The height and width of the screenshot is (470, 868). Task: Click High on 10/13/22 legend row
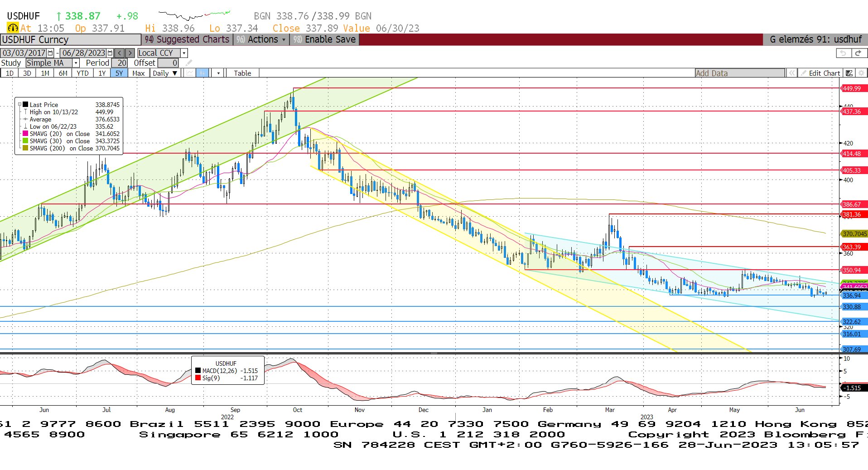click(x=71, y=112)
